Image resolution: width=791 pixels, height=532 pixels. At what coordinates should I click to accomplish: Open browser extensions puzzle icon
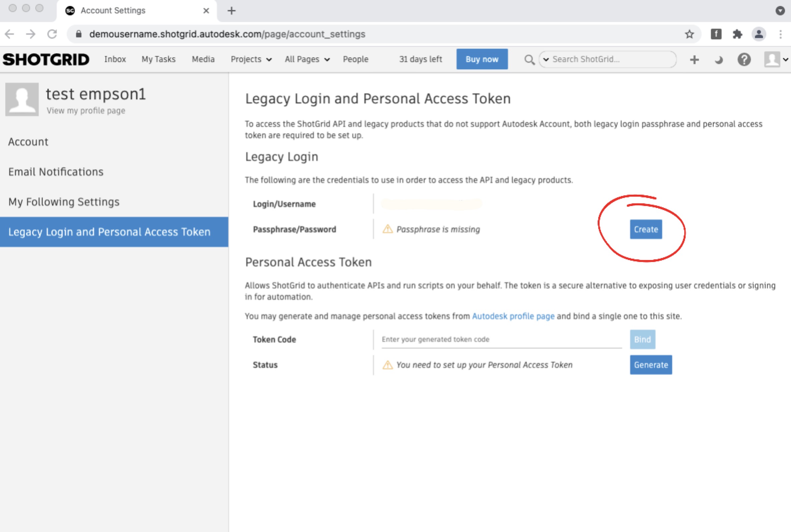(x=737, y=34)
